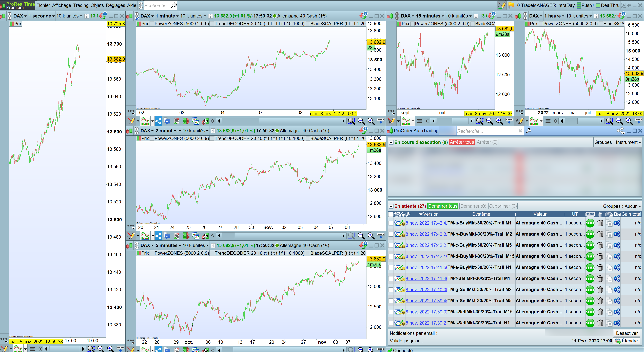Screen dimensions: 644x352
Task: Toggle PowerZONES checkbox on 15 minutes chart
Action: [413, 24]
